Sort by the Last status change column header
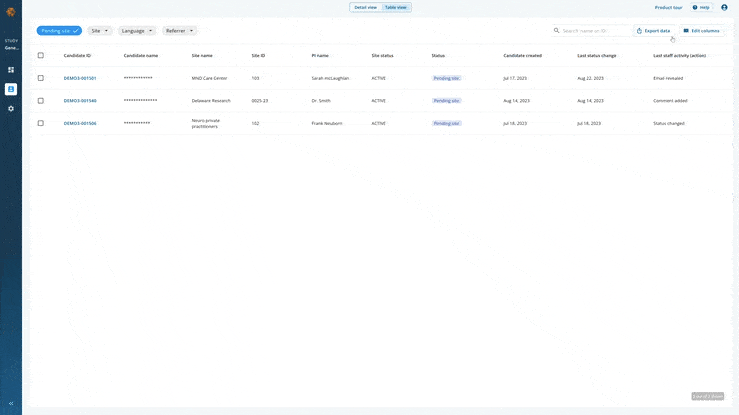This screenshot has width=739, height=415. coord(597,56)
